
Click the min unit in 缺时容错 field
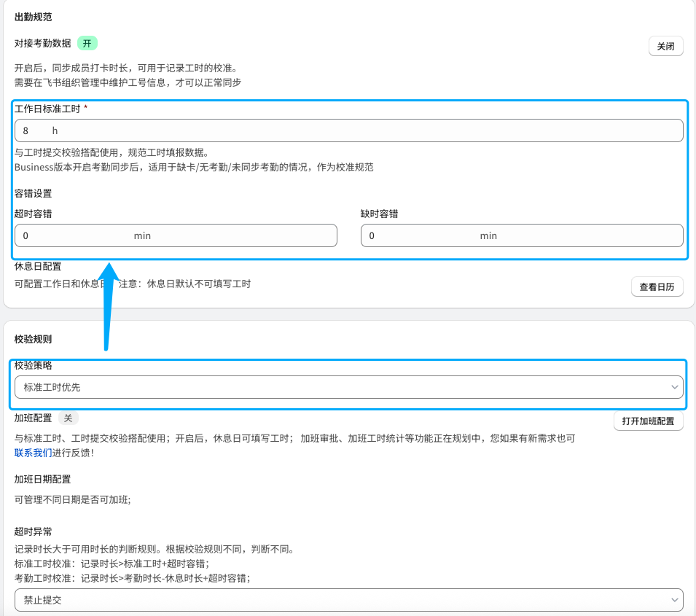[x=488, y=235]
